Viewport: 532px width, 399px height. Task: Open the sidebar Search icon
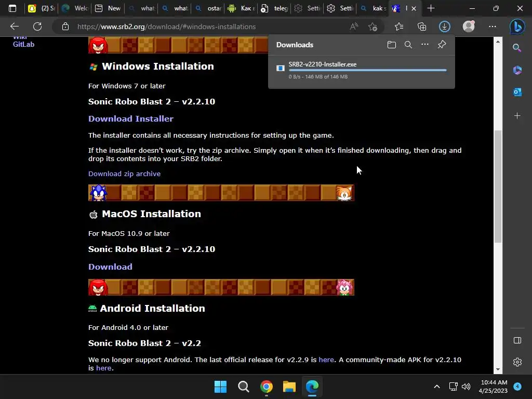tap(517, 48)
